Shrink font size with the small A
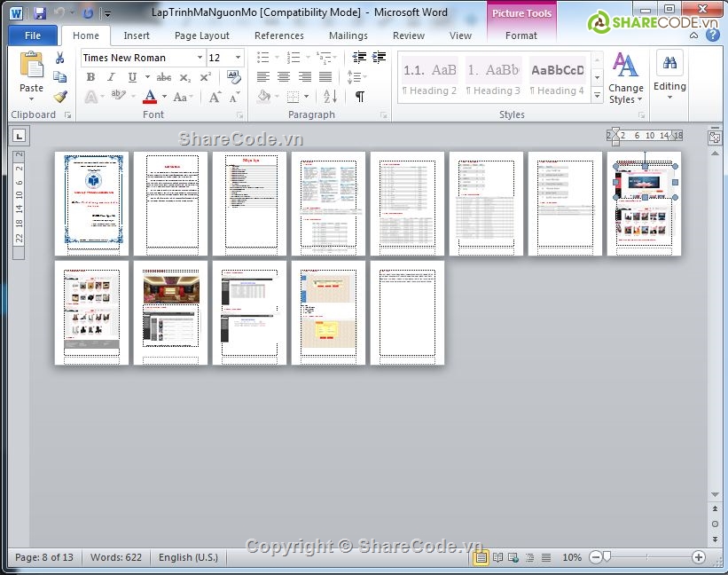 pos(234,97)
